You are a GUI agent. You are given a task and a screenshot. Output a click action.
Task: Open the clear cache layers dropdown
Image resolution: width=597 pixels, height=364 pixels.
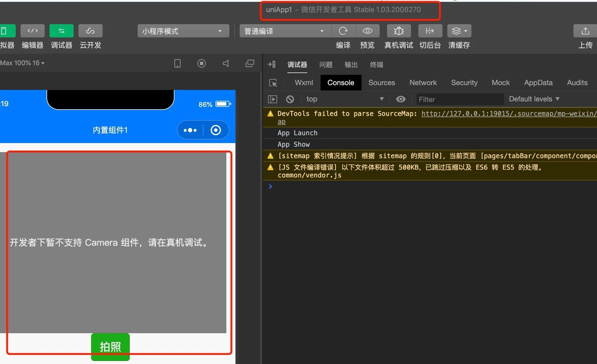pyautogui.click(x=459, y=31)
